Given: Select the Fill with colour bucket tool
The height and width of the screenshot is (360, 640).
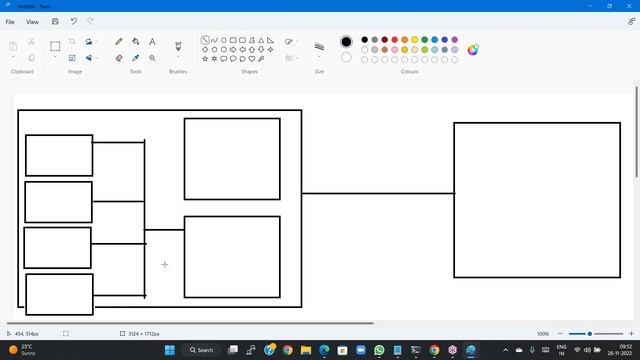Looking at the screenshot, I should click(x=136, y=42).
